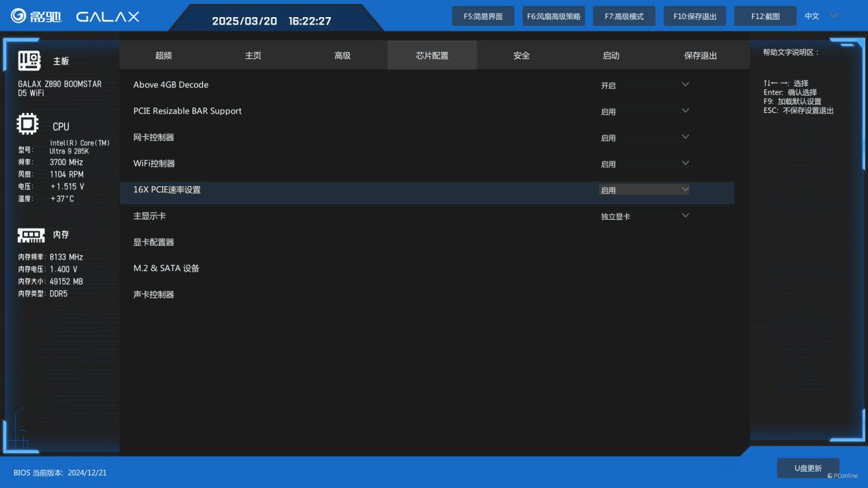Screen dimensions: 868x488
Task: Switch to the 超频 tab
Action: 164,55
